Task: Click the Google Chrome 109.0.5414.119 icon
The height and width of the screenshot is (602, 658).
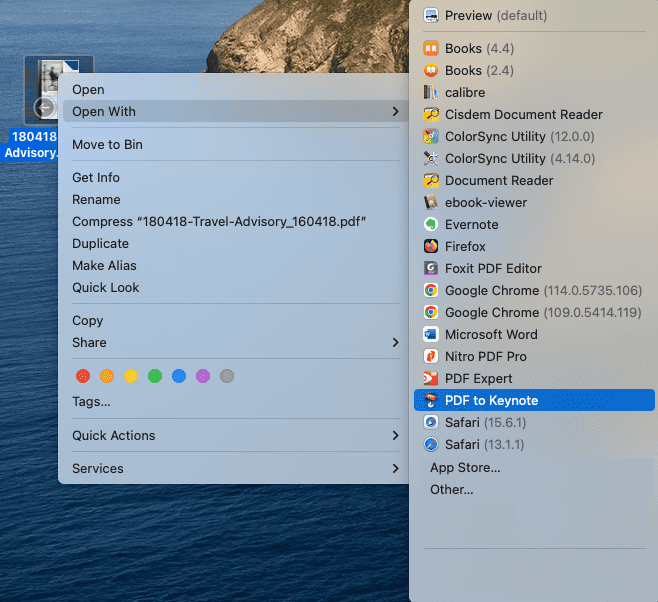Action: (431, 312)
